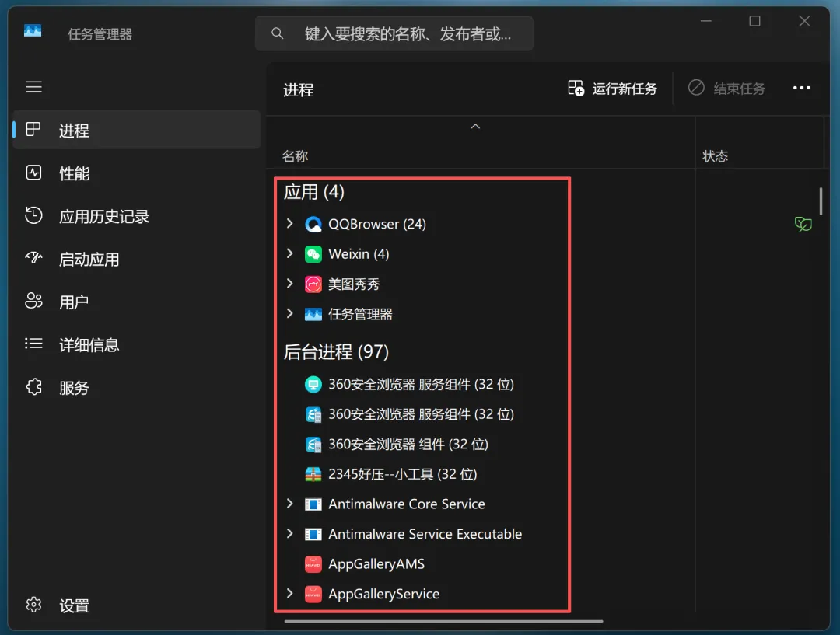Image resolution: width=840 pixels, height=635 pixels.
Task: Select the 后台进程 (97) group header
Action: [x=336, y=352]
